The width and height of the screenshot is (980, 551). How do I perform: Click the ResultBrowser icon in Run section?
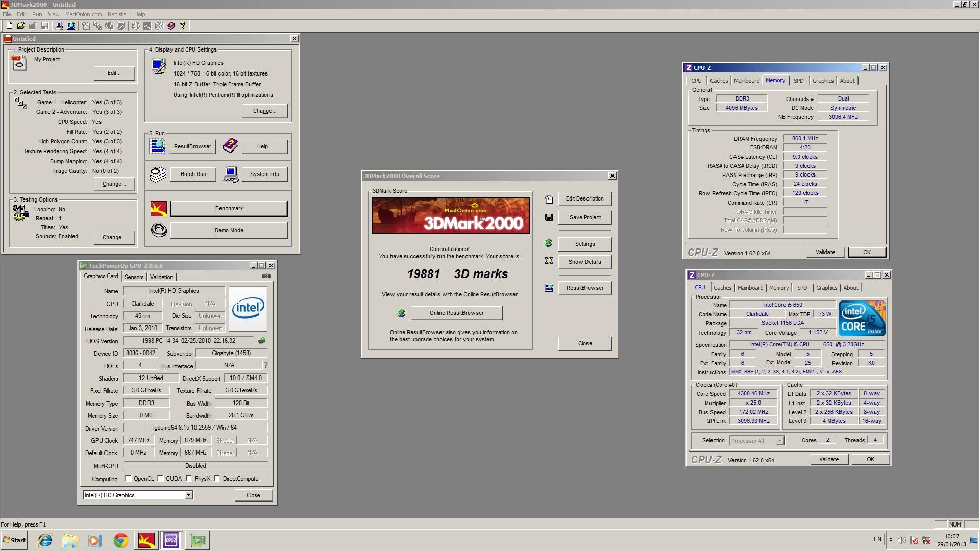(x=157, y=146)
